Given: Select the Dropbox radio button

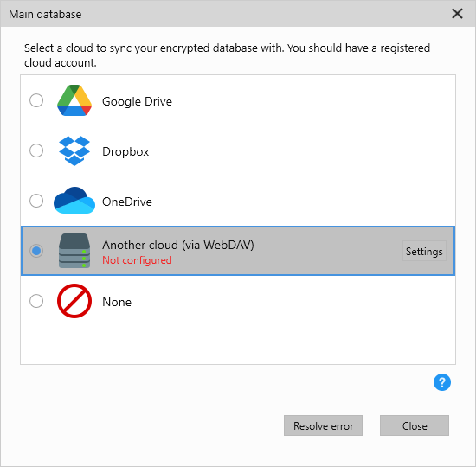Looking at the screenshot, I should [x=36, y=150].
